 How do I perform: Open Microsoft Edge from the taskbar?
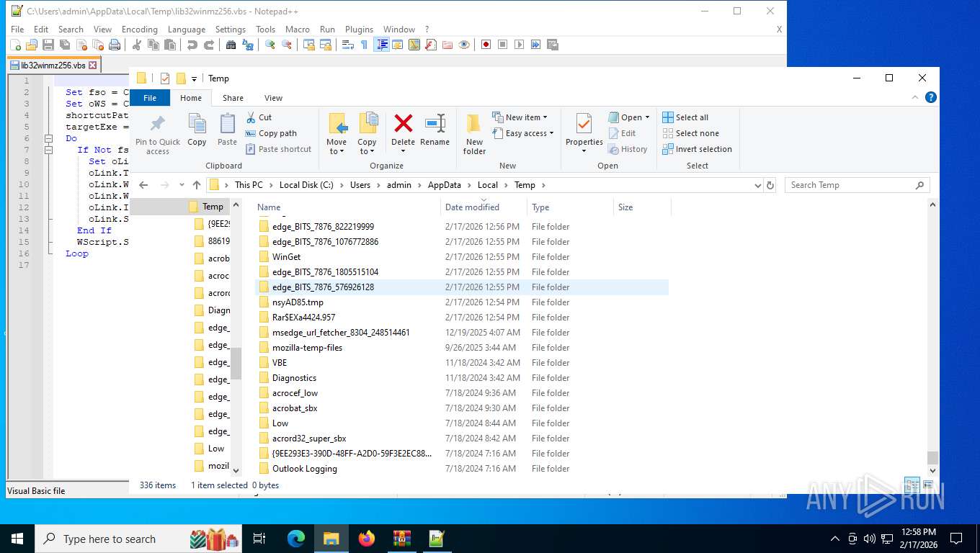296,539
